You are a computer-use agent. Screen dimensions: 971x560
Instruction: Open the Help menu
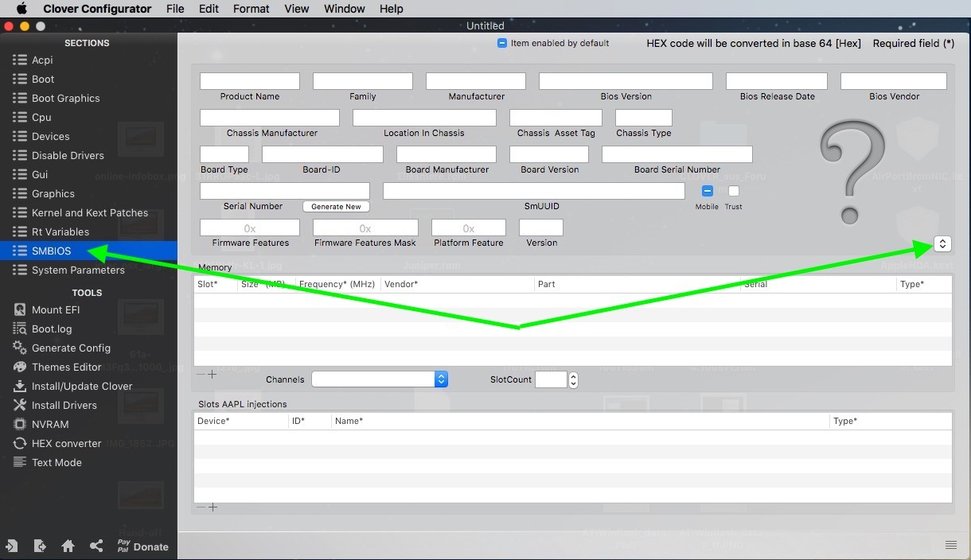[x=391, y=9]
